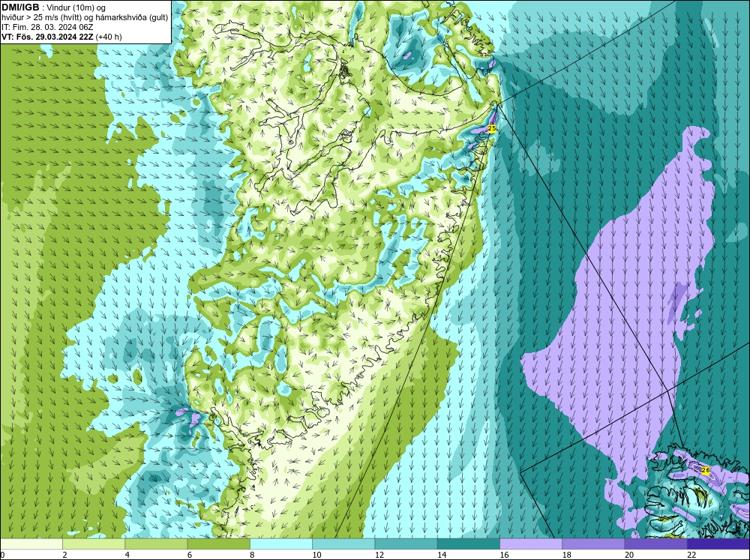The height and width of the screenshot is (560, 750).
Task: Click the "VT: Fös. 29.03.2024 22Z" valid time
Action: click(48, 37)
